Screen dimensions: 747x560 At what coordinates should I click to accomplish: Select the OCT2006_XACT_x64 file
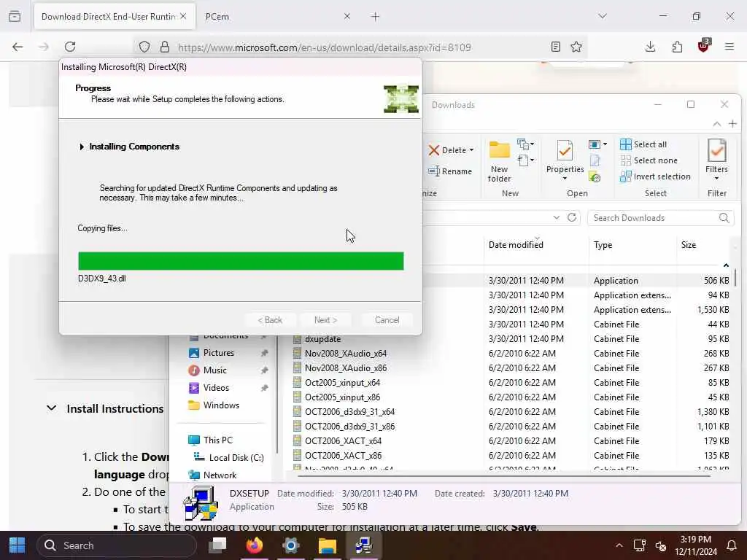(343, 441)
